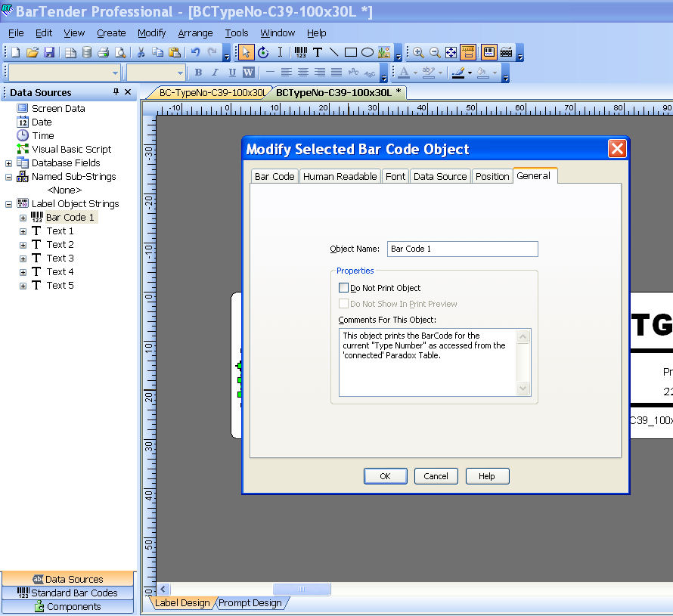Select the Text creation tool
The height and width of the screenshot is (616, 673).
tap(318, 52)
